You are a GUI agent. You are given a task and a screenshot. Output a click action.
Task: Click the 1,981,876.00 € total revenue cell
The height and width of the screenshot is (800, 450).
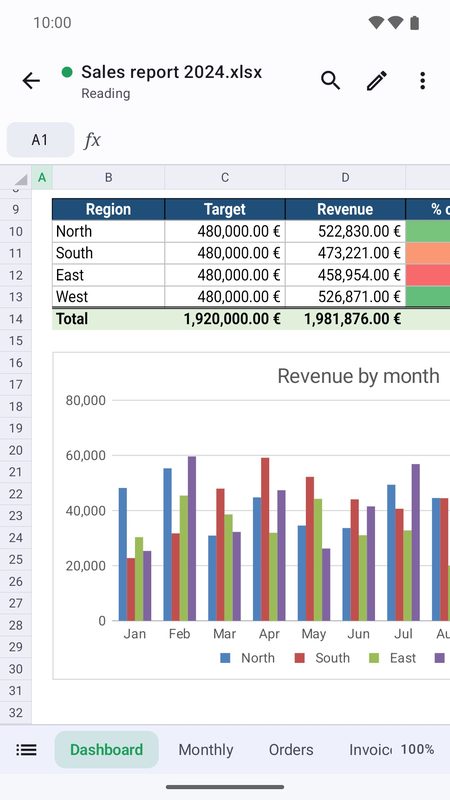coord(345,319)
